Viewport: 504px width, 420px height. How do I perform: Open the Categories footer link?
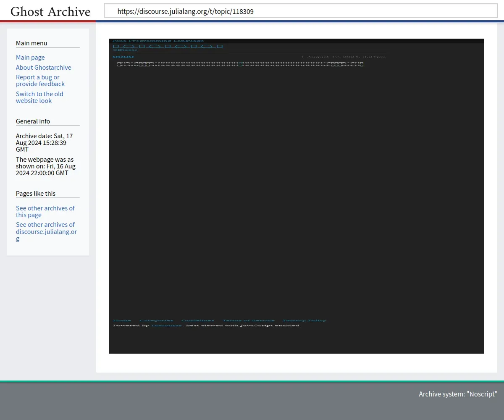click(x=156, y=320)
